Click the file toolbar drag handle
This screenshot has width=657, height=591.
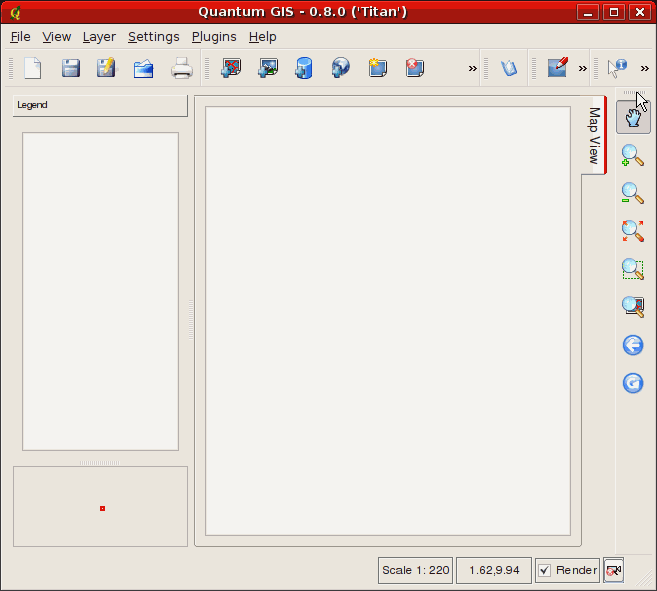click(11, 68)
